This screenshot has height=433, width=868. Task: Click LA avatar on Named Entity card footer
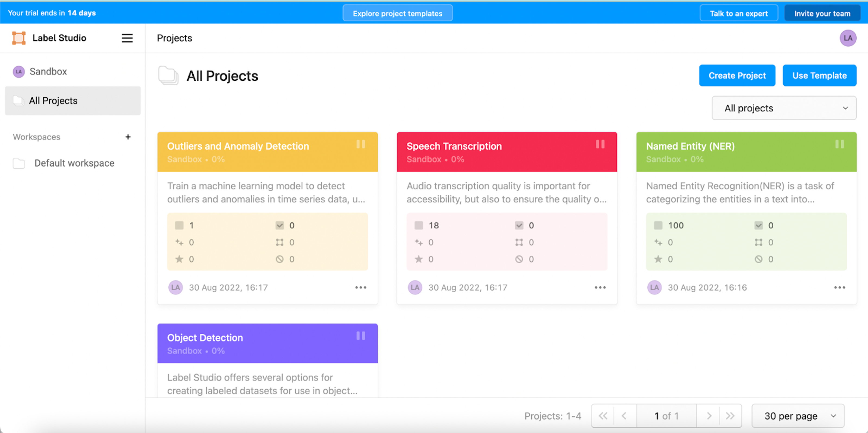pyautogui.click(x=654, y=287)
